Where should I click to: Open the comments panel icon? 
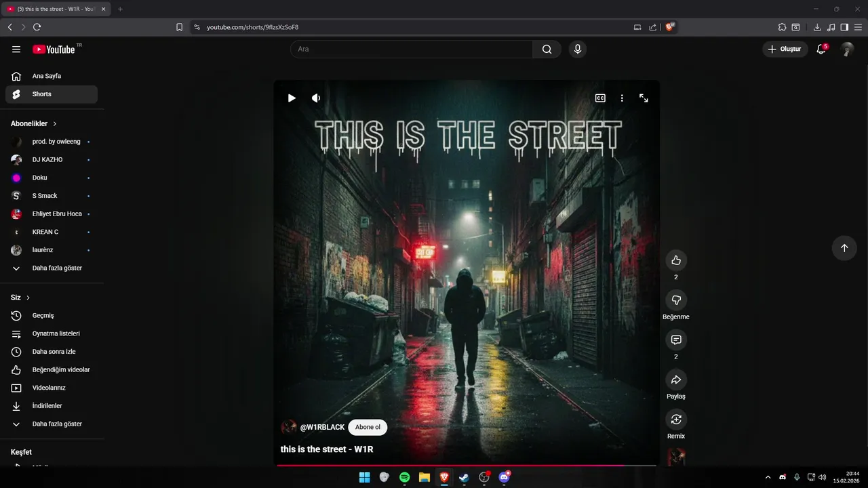coord(676,340)
